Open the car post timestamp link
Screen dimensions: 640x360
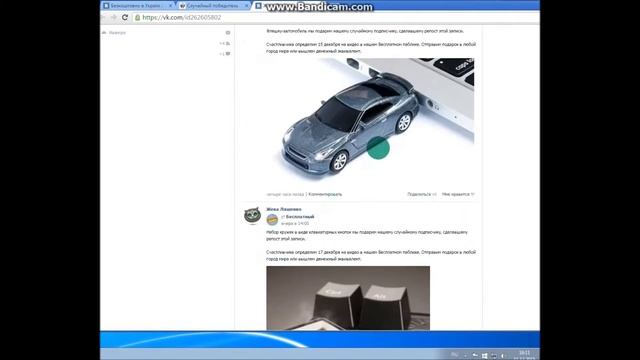(x=285, y=194)
